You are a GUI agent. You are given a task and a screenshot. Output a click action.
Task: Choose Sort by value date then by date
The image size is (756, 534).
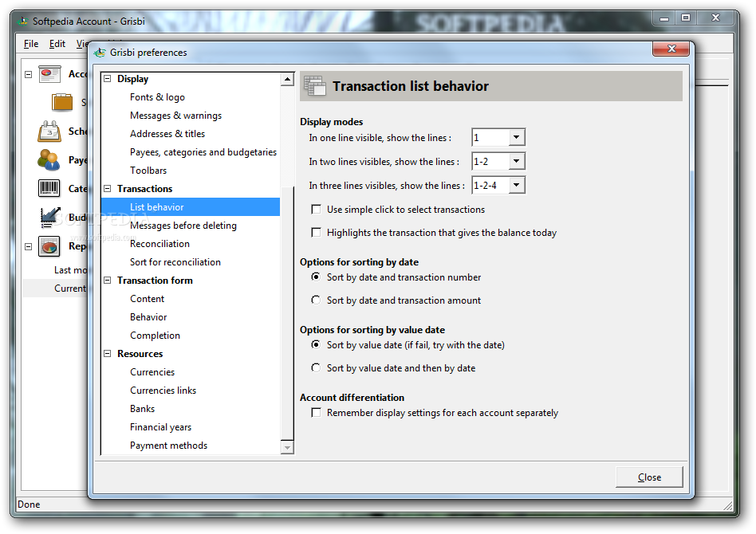click(316, 367)
